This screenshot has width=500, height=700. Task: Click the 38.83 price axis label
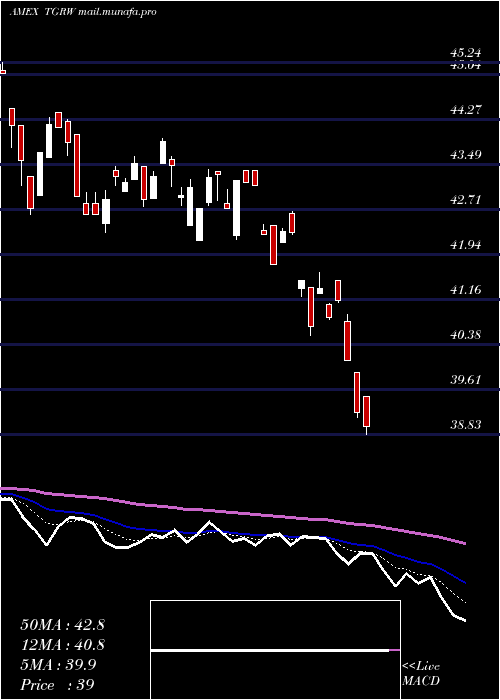coord(465,424)
